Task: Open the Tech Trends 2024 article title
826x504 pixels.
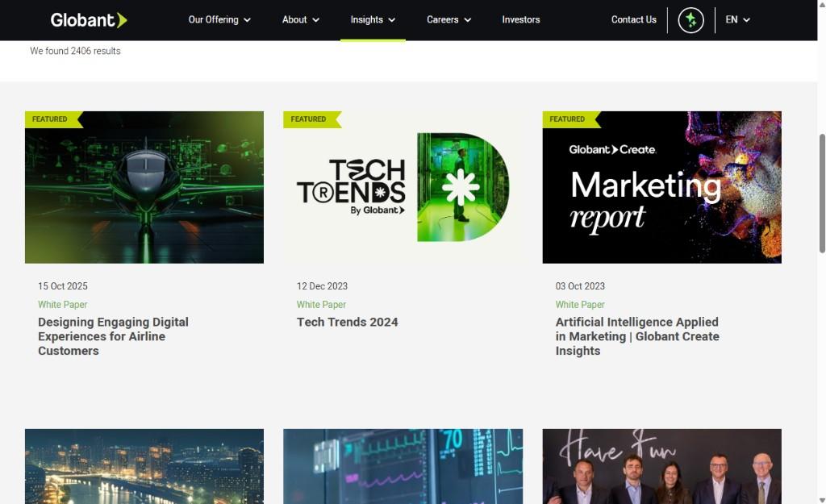Action: tap(347, 322)
